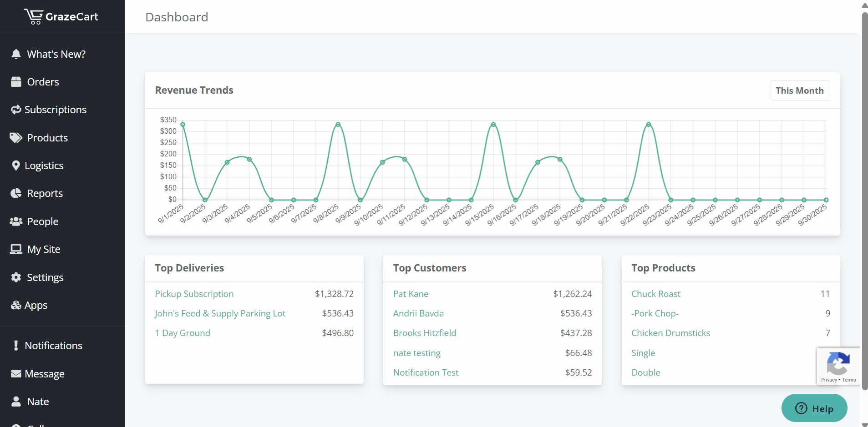Screen dimensions: 868x427
Task: Click the pie chart Reports icon
Action: (x=16, y=193)
